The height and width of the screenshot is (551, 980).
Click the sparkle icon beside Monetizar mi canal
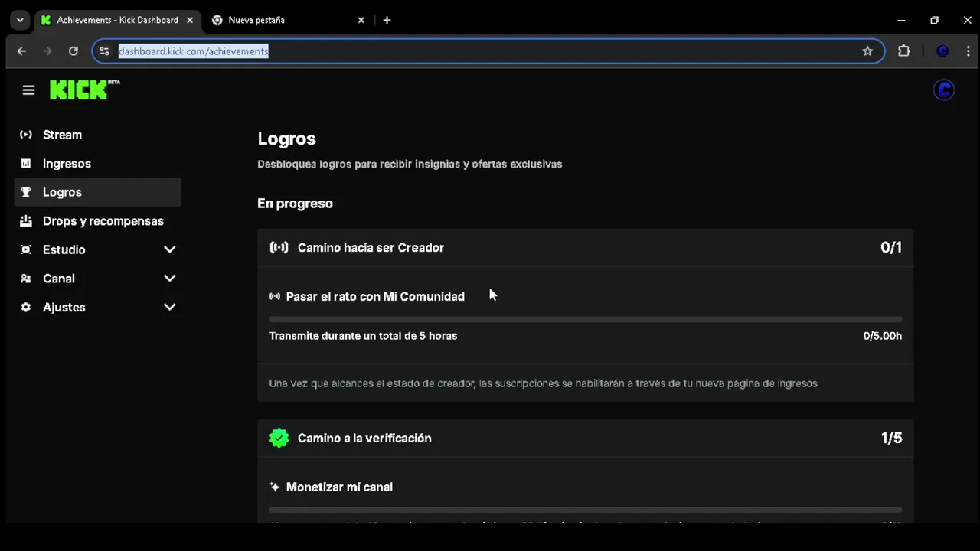pos(275,487)
